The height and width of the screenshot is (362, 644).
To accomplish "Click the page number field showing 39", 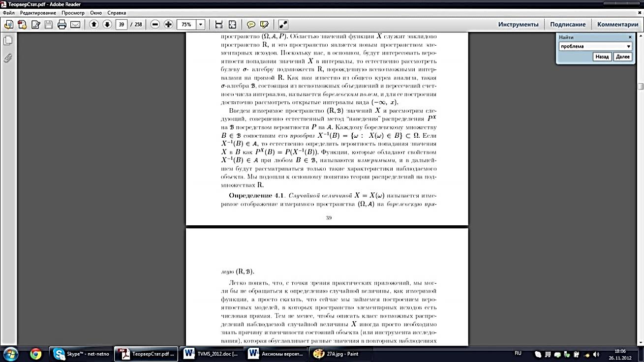I will point(122,24).
